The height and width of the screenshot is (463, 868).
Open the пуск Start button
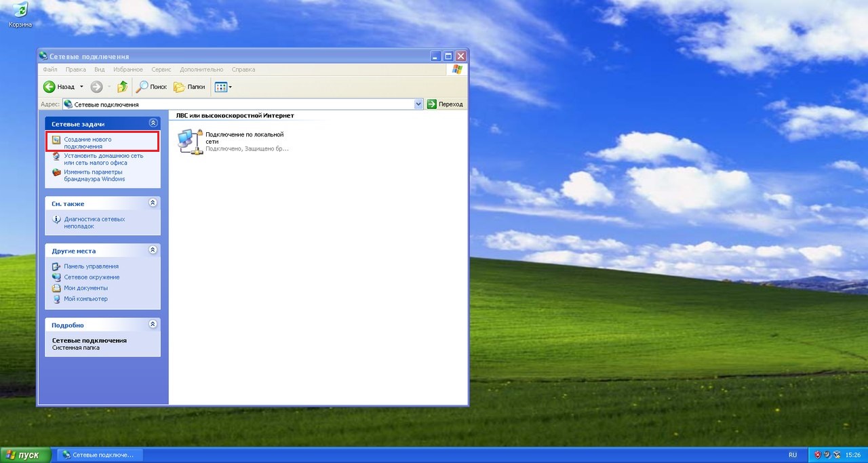26,455
